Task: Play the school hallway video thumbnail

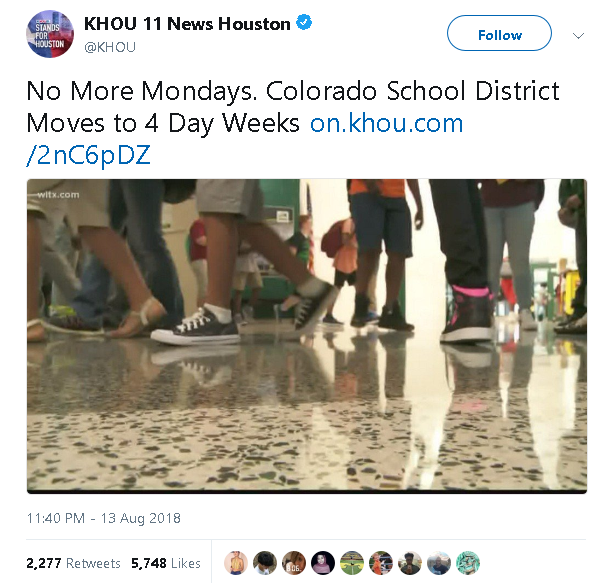Action: [307, 336]
